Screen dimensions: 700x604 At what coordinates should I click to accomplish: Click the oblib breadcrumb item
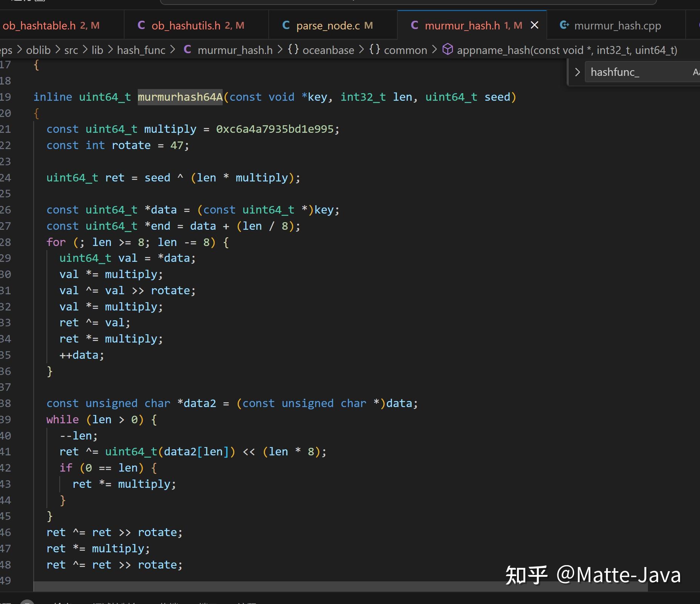(38, 49)
